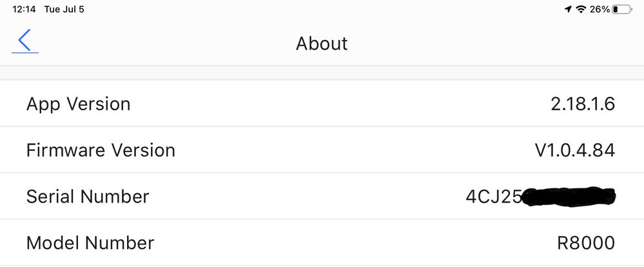
Task: Tap the About page title
Action: [x=322, y=43]
